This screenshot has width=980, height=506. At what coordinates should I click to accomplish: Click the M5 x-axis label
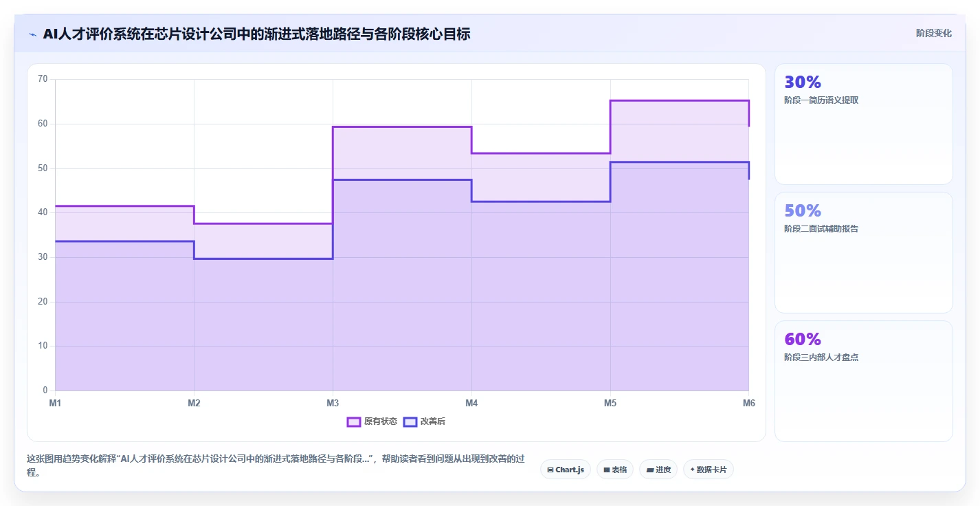click(610, 404)
